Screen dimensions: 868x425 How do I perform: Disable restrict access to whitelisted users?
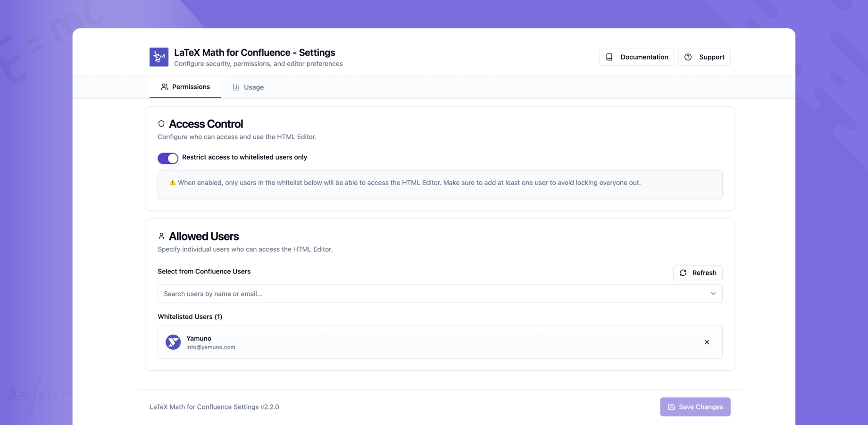[168, 158]
